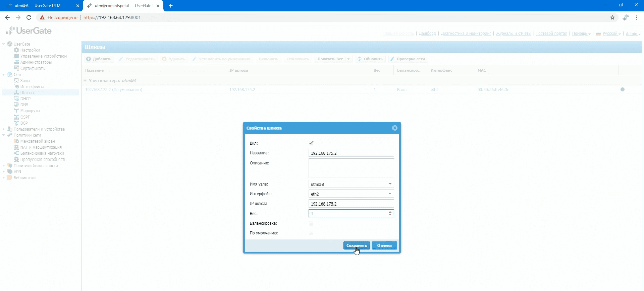Select the utm@comintspetal browser tab

(123, 6)
